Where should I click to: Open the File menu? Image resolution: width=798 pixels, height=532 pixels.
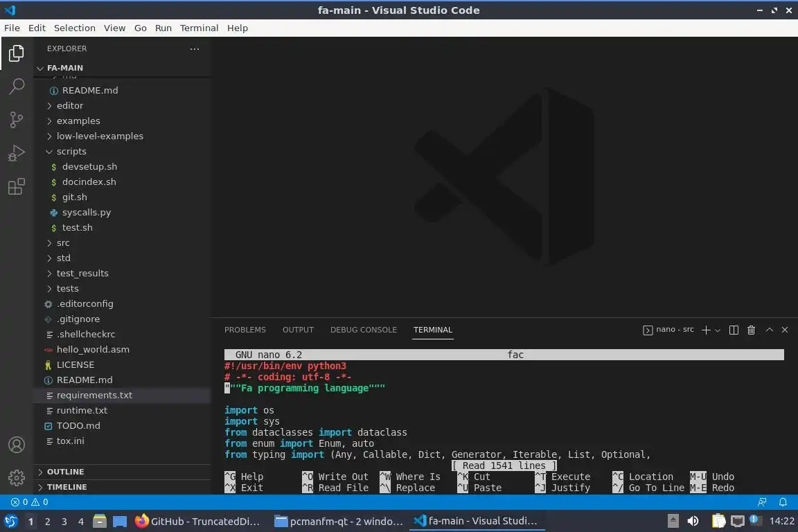12,28
